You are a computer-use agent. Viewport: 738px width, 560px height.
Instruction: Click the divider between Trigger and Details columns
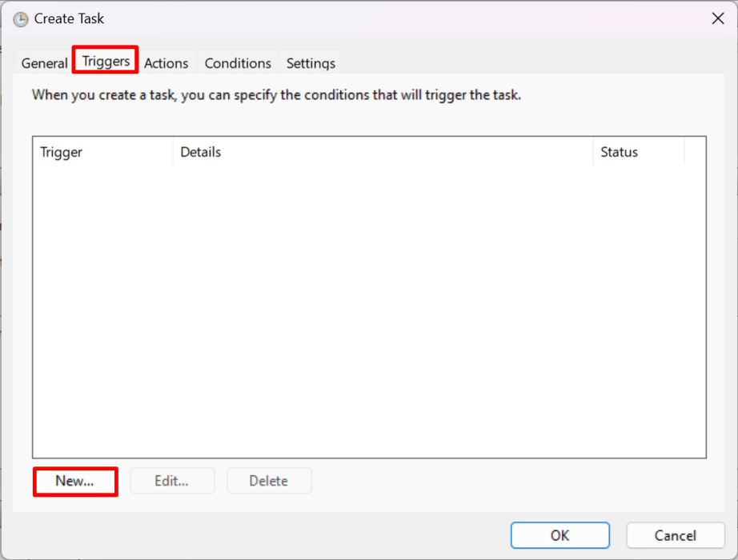pyautogui.click(x=171, y=152)
